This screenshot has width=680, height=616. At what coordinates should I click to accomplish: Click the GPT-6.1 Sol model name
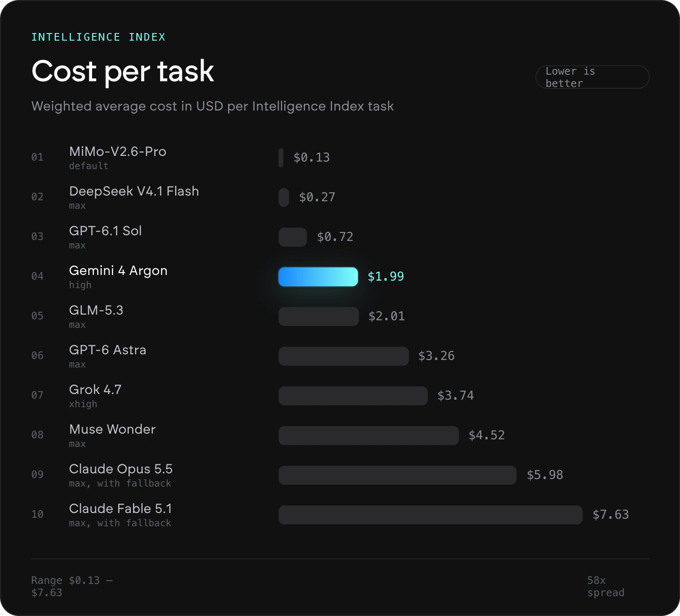[105, 231]
